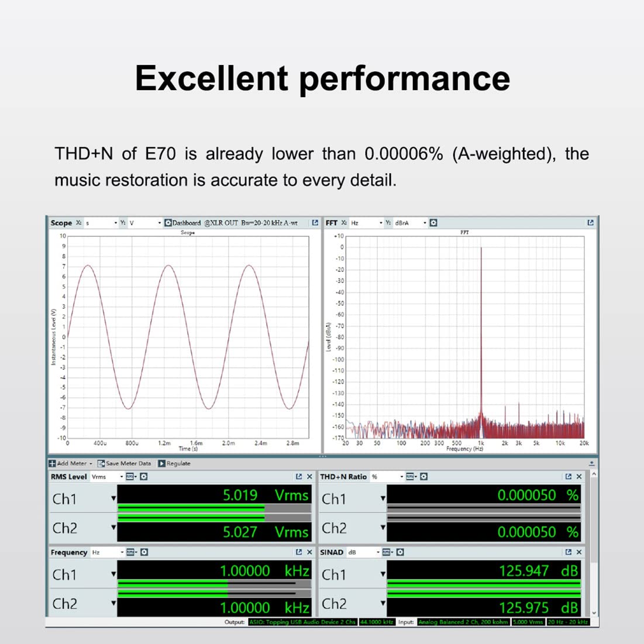Open RMS Level Vrms unit dropdown
The image size is (644, 644).
click(x=107, y=477)
